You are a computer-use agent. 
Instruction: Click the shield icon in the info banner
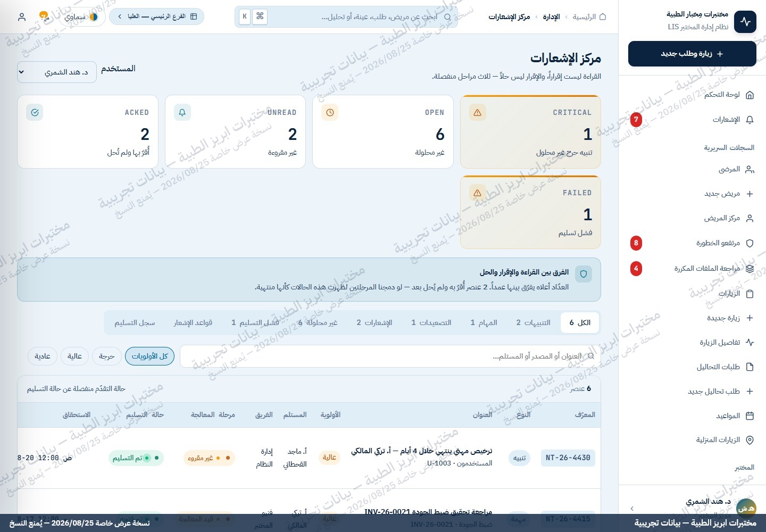coord(584,274)
